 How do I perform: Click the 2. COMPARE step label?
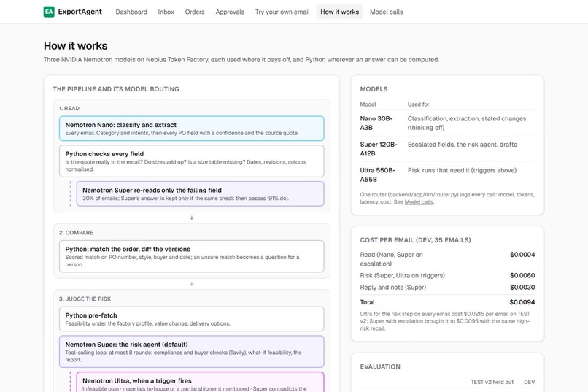(x=76, y=233)
